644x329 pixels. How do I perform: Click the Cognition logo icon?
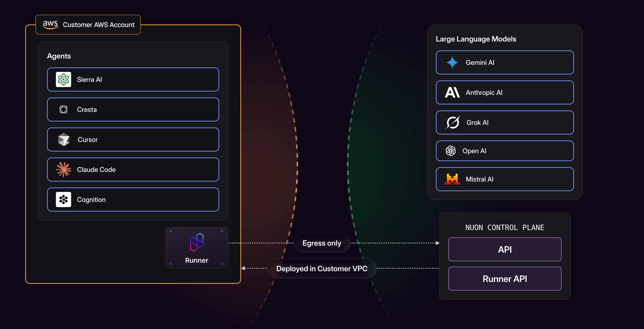tap(63, 199)
